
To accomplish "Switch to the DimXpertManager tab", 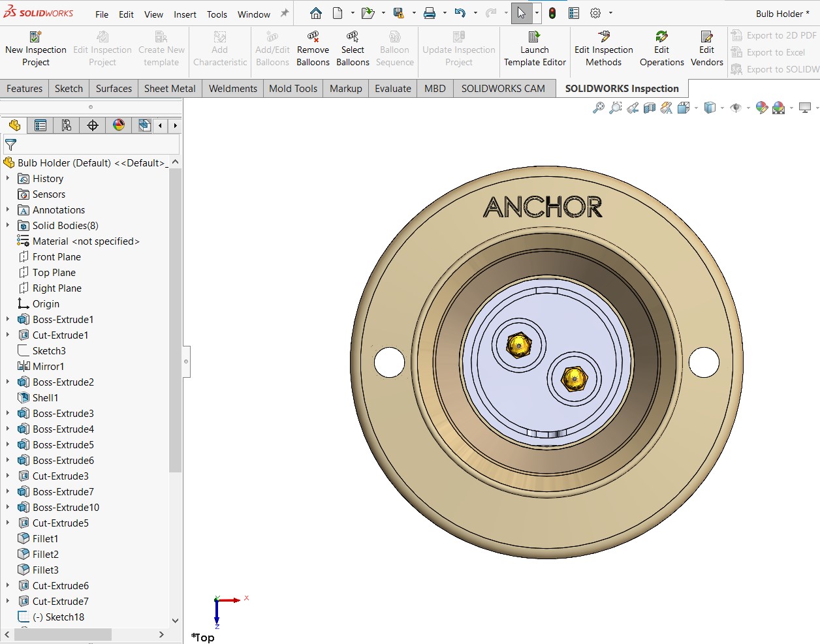I will (x=93, y=125).
